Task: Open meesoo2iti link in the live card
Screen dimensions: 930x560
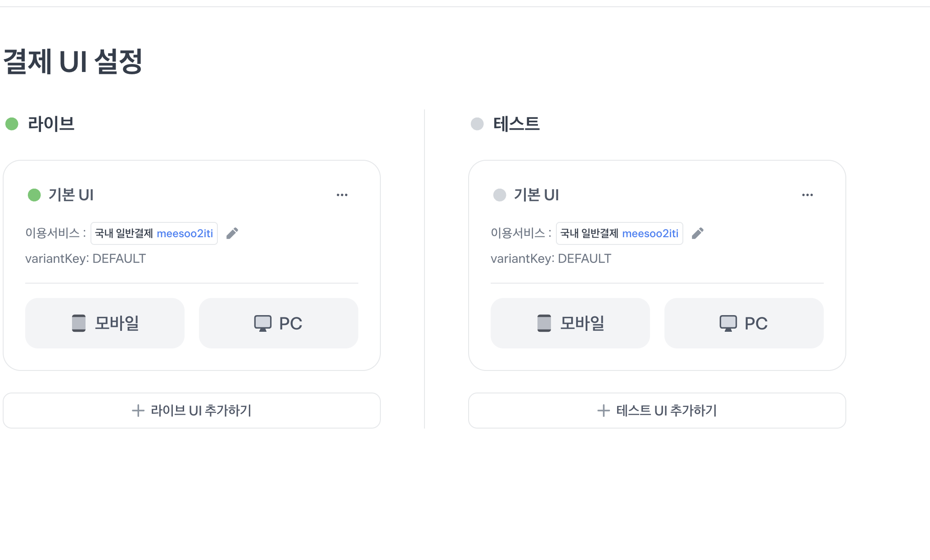Action: click(x=185, y=234)
